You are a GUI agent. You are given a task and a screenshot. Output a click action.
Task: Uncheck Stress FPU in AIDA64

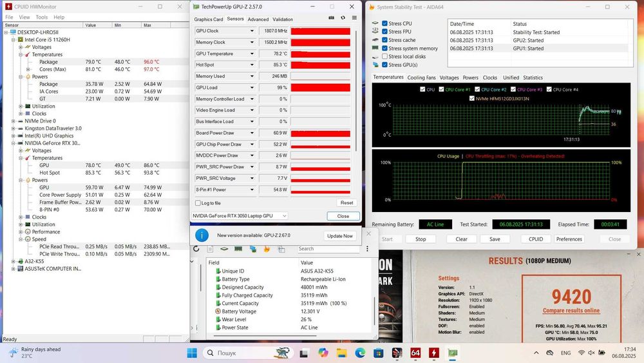384,32
